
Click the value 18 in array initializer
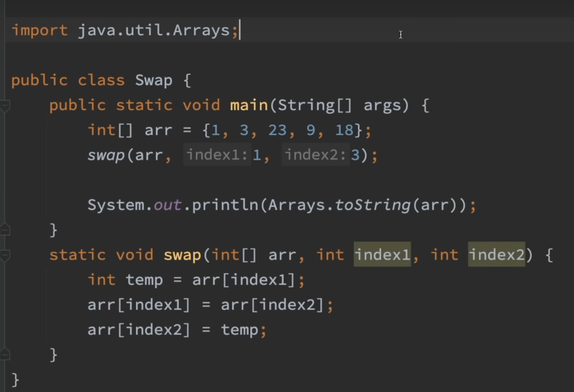[344, 130]
